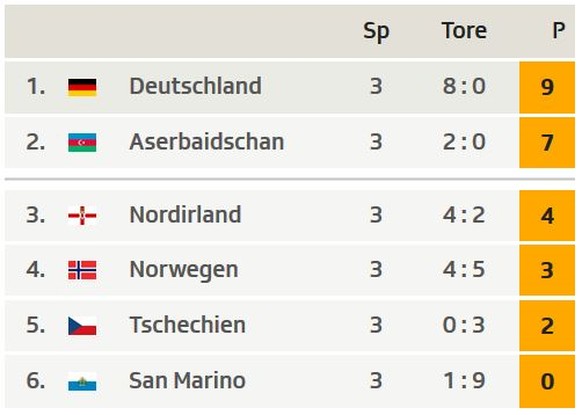Click the Norway flag icon

click(x=82, y=270)
